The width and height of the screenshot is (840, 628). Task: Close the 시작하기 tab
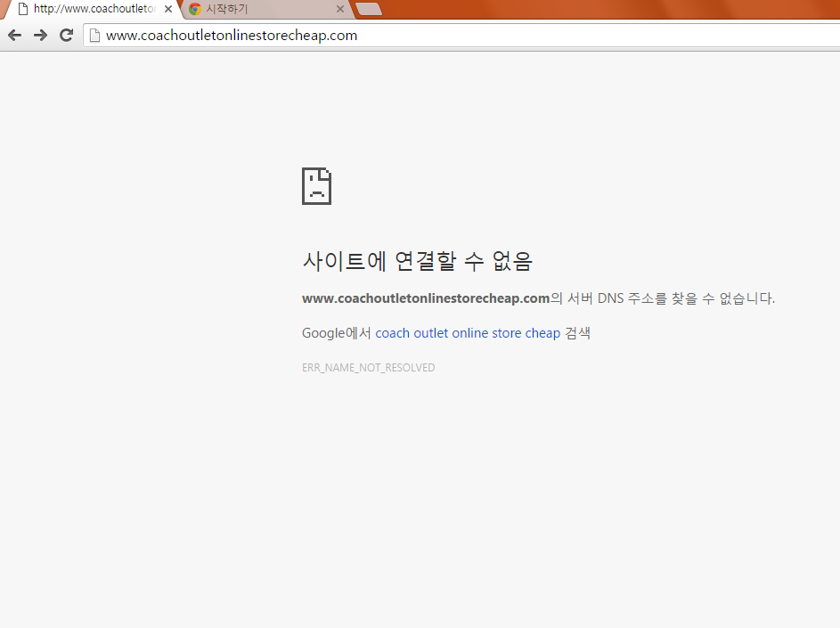coord(340,9)
